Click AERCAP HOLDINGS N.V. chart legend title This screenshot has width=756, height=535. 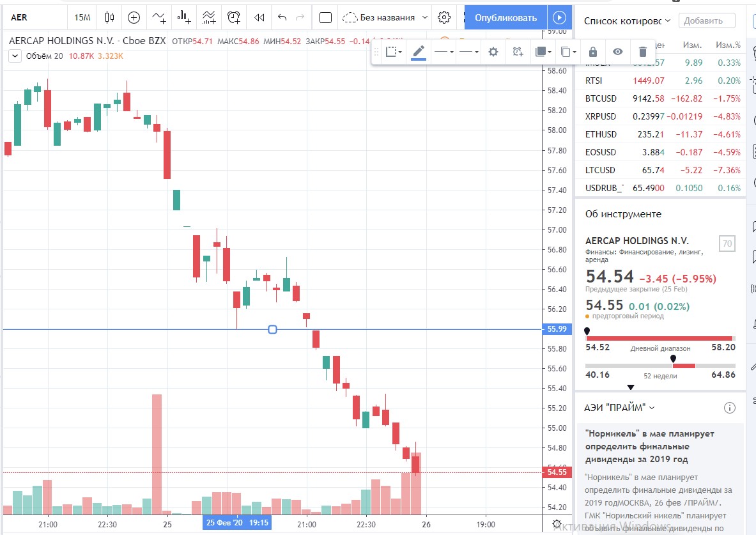click(x=61, y=41)
